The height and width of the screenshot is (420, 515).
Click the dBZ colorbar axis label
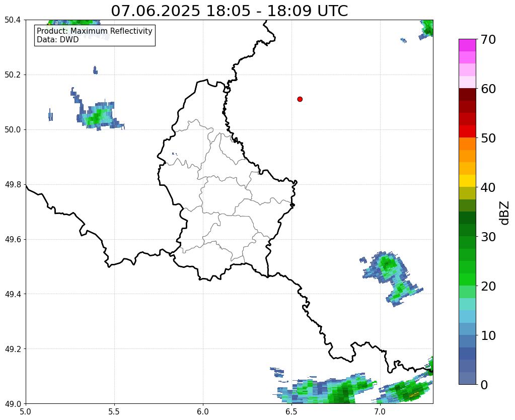coord(505,213)
